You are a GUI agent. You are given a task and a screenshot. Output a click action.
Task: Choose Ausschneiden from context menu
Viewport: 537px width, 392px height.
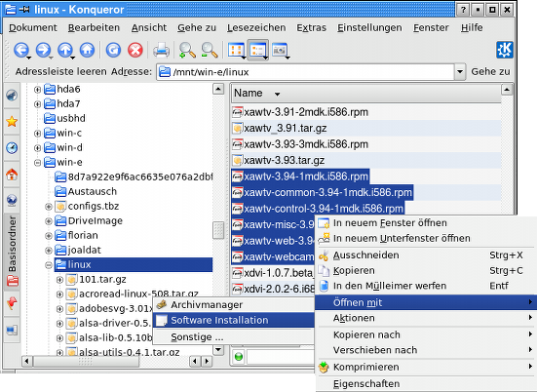tap(426, 255)
